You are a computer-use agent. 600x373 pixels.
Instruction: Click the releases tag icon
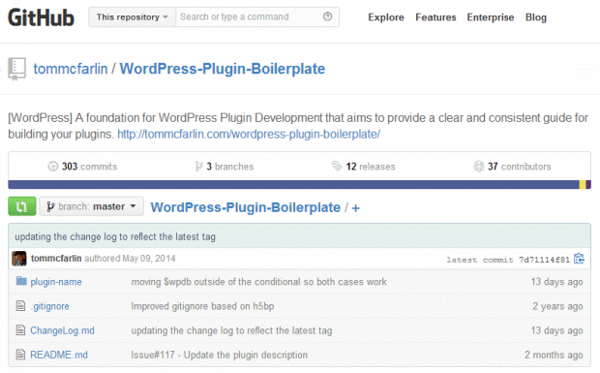[336, 166]
